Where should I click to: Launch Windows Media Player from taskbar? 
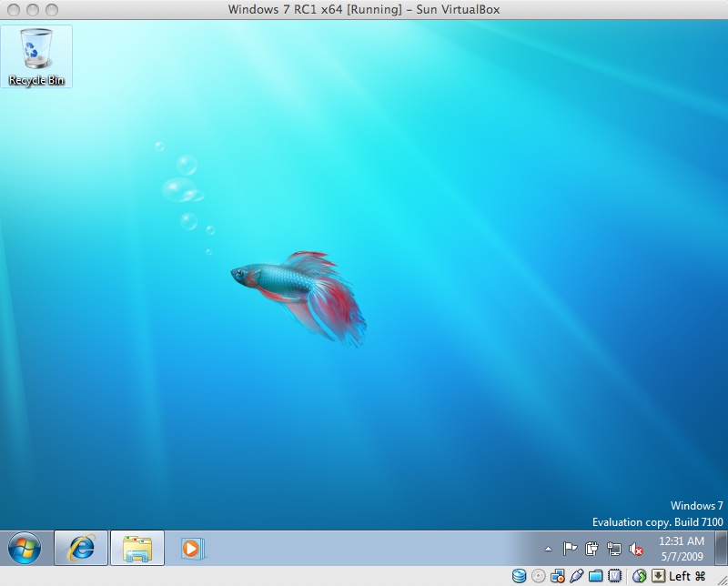click(192, 548)
